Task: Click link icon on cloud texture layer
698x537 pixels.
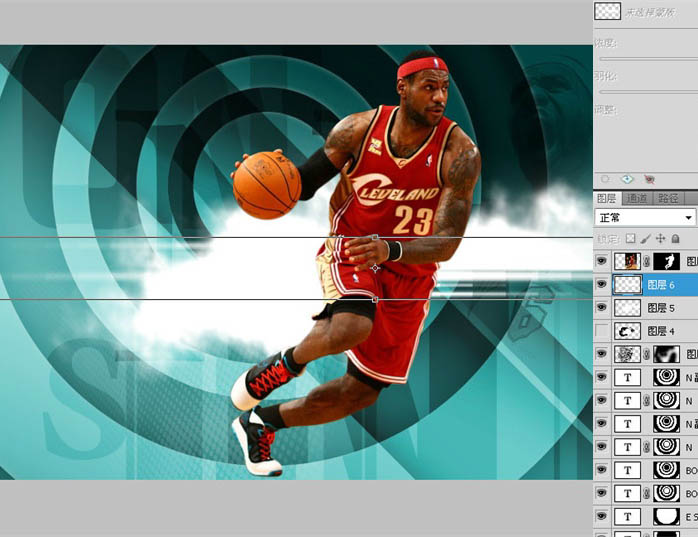Action: click(647, 354)
